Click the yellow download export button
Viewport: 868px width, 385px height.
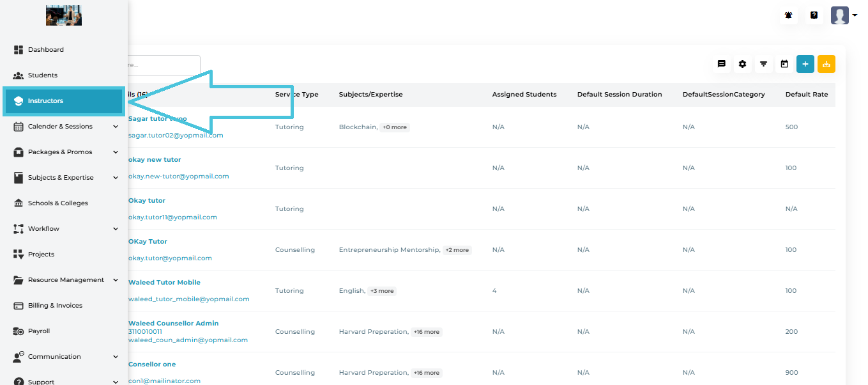[x=826, y=64]
